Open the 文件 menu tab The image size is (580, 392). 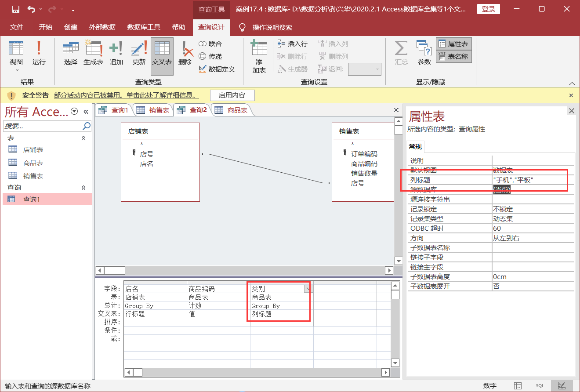tap(17, 27)
